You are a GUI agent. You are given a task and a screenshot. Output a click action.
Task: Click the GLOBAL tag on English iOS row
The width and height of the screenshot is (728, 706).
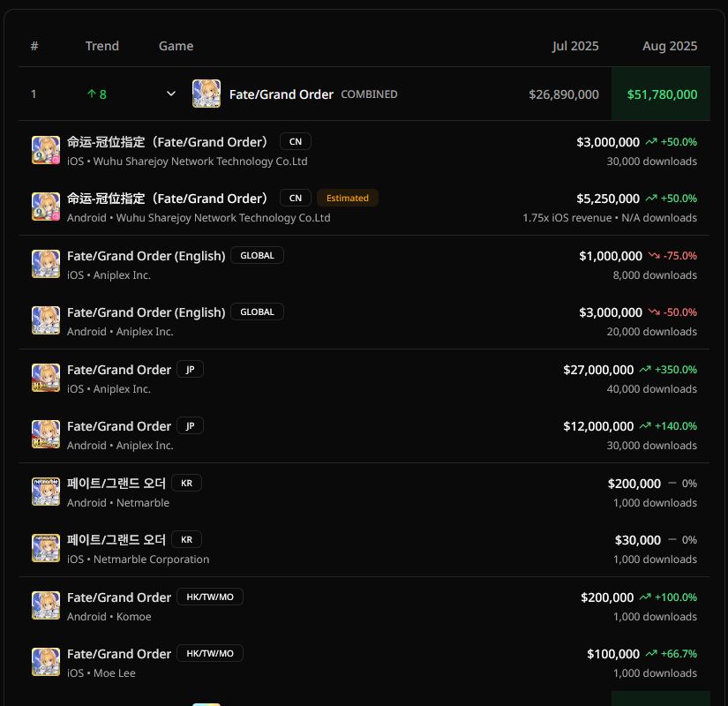tap(257, 255)
